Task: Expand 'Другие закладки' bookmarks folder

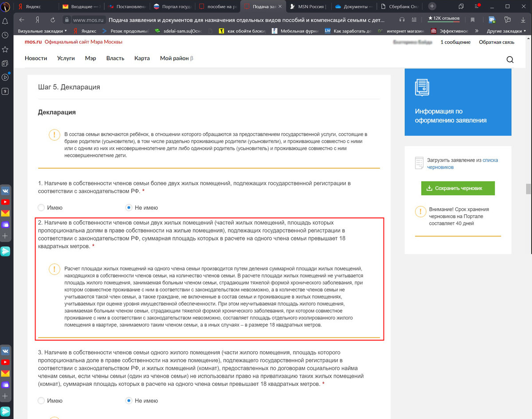Action: [x=506, y=31]
